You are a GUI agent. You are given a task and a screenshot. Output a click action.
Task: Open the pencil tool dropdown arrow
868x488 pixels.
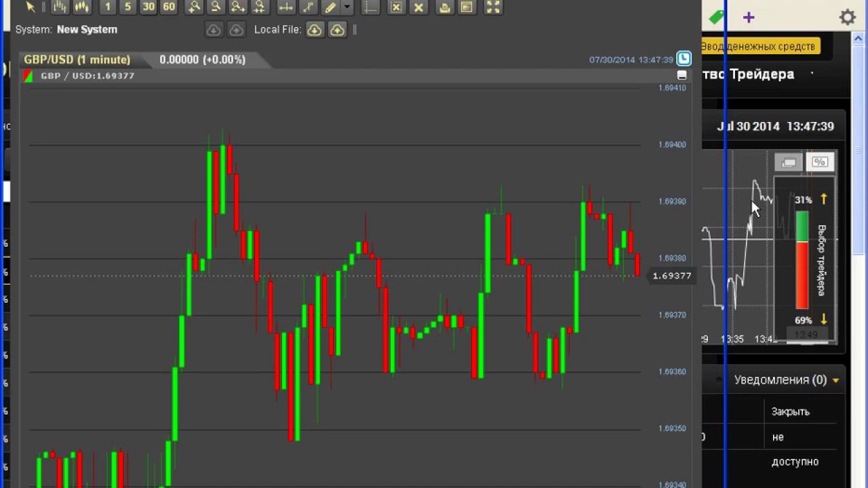click(347, 7)
